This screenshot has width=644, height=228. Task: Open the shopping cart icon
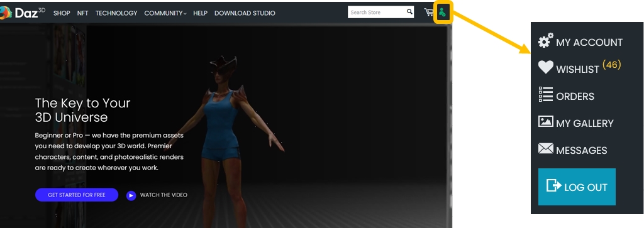(x=429, y=13)
